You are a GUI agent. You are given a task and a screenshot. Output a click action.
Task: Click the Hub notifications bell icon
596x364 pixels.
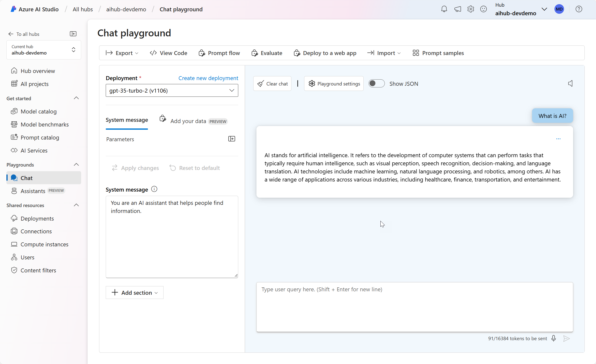click(445, 9)
